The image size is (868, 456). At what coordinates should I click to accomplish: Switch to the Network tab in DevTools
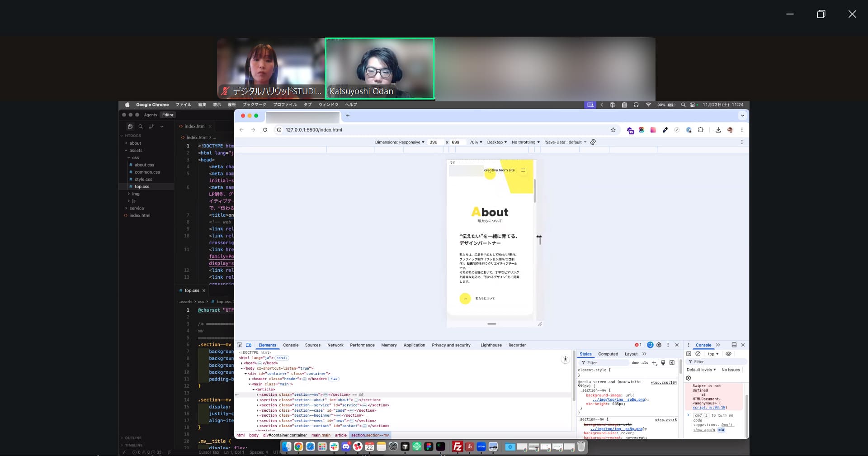[x=335, y=345]
